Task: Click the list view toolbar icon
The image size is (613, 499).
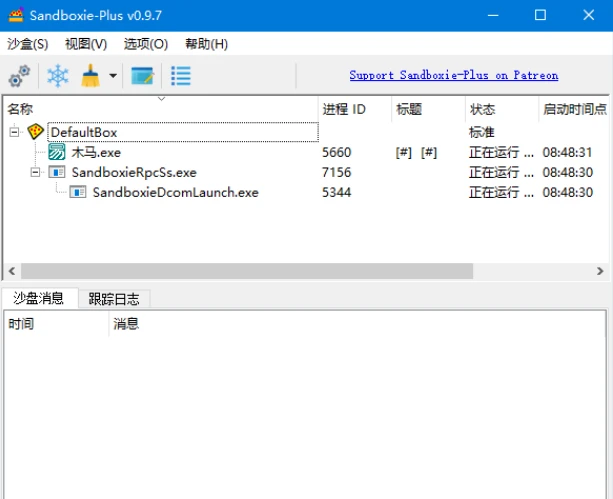Action: point(181,76)
